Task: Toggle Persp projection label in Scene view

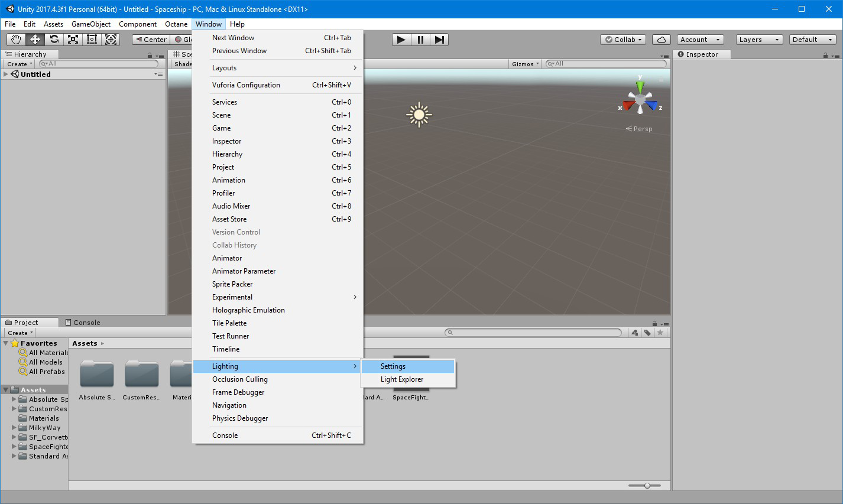Action: 639,129
